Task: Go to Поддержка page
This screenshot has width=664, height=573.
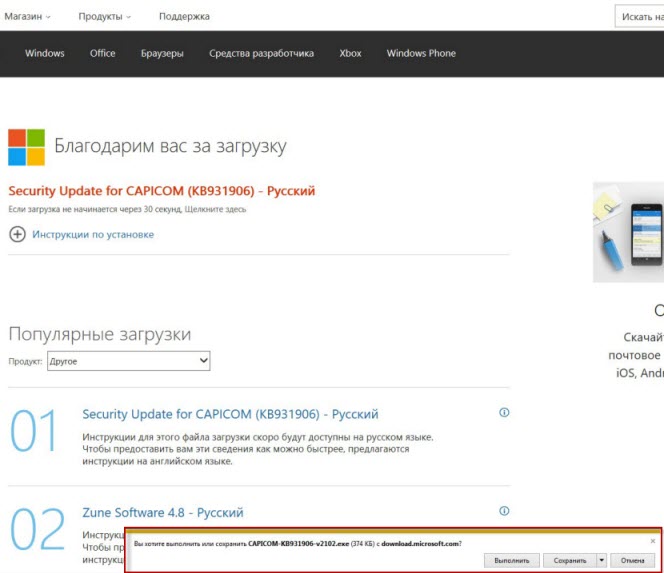Action: 184,17
